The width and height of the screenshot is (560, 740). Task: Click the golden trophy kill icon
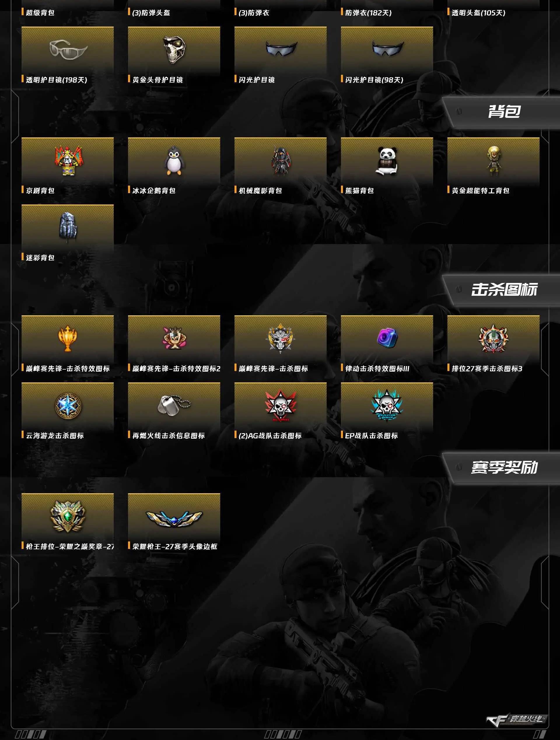click(x=68, y=339)
